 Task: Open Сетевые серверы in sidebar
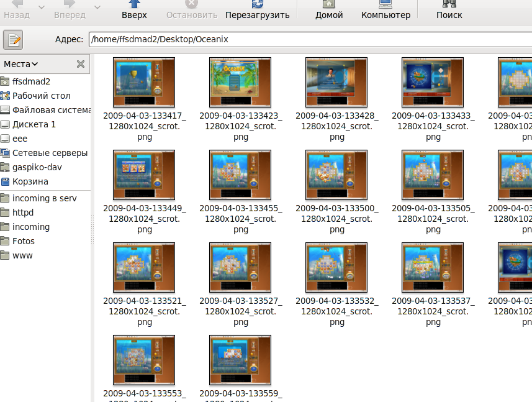coord(45,153)
